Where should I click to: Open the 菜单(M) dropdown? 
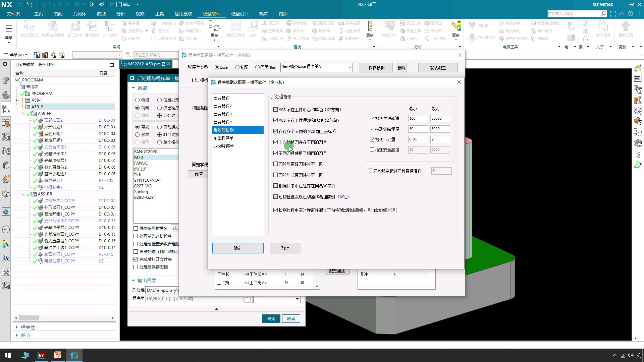pos(16,55)
